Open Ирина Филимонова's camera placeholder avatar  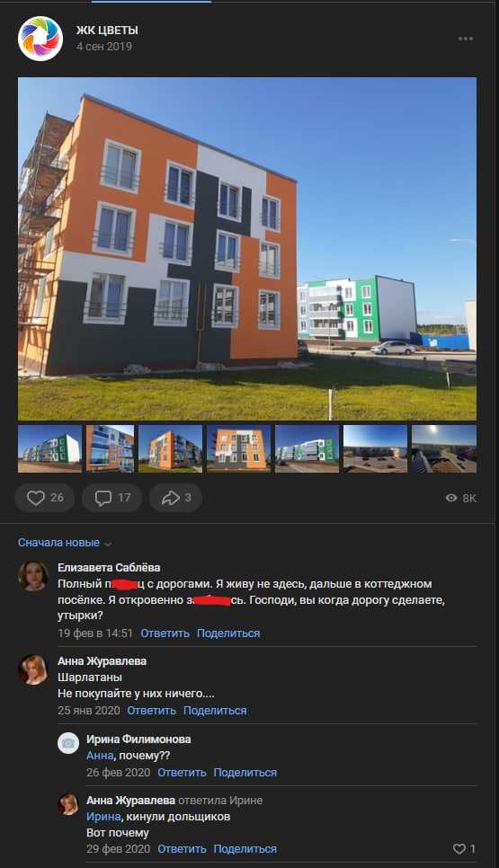[x=68, y=743]
